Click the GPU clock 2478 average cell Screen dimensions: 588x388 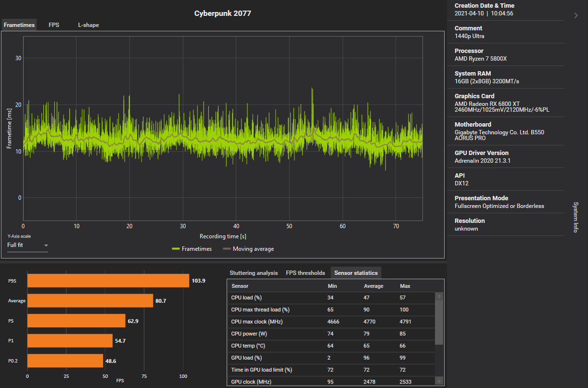[x=370, y=381]
